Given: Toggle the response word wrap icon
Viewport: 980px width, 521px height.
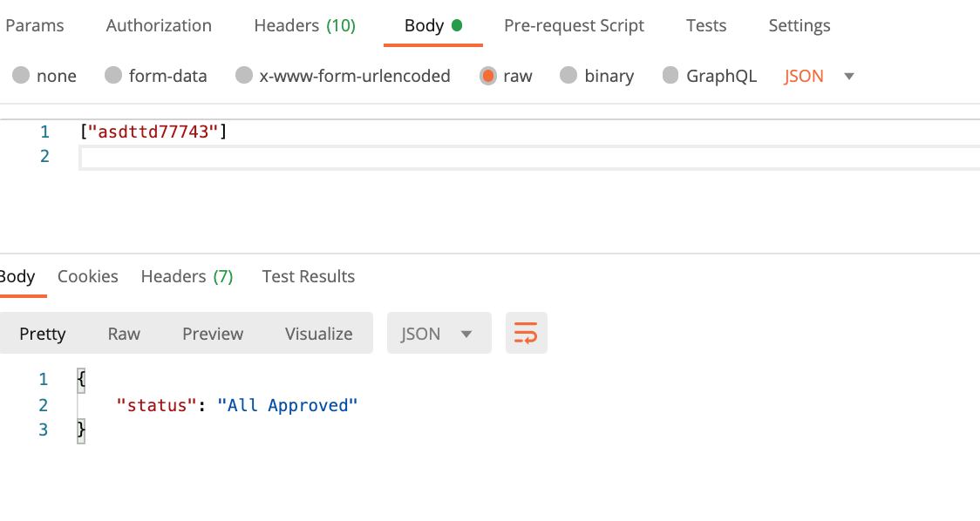Looking at the screenshot, I should coord(527,333).
